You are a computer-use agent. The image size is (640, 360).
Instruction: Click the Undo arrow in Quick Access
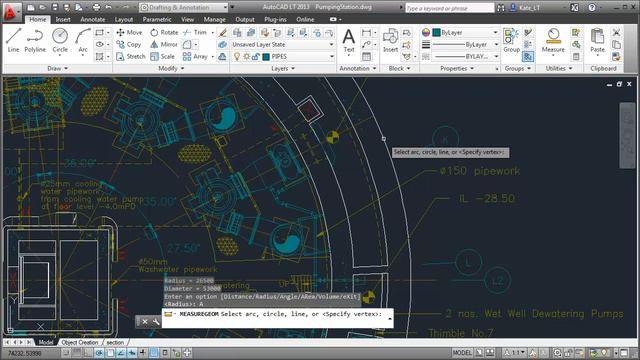click(x=109, y=7)
